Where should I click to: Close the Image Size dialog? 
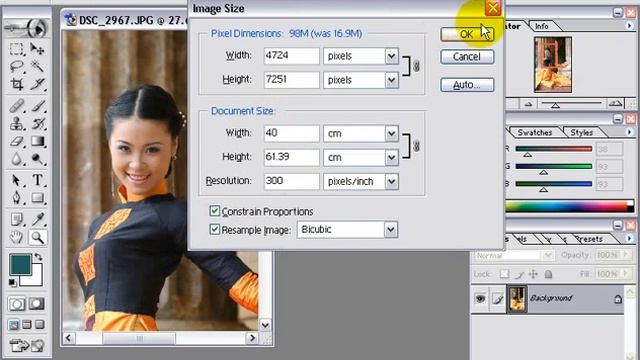pos(493,8)
